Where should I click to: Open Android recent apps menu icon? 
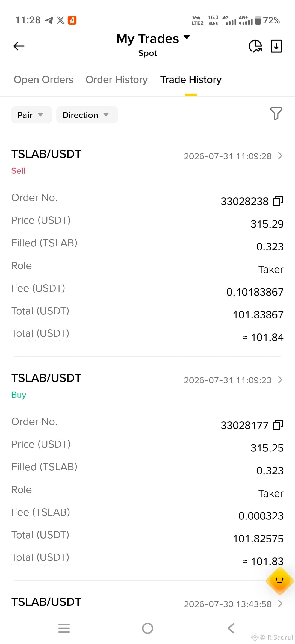(64, 628)
